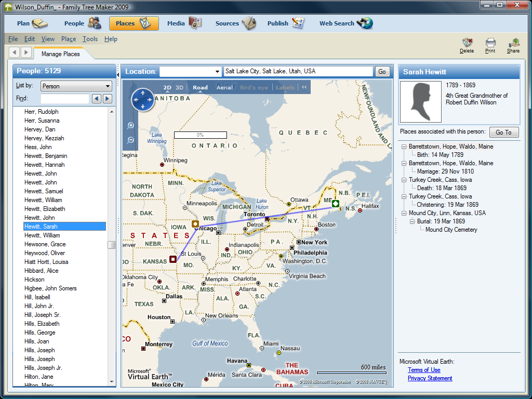Open the Help menu
Image resolution: width=532 pixels, height=399 pixels.
click(x=111, y=39)
